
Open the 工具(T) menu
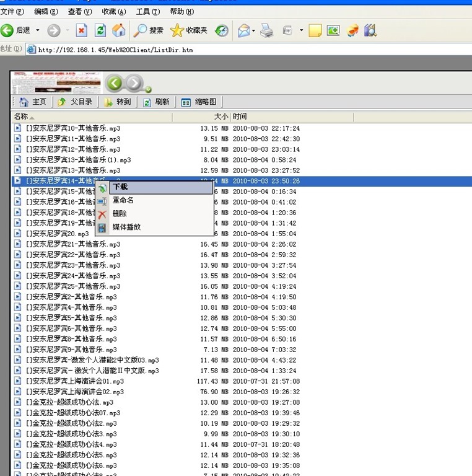[147, 12]
